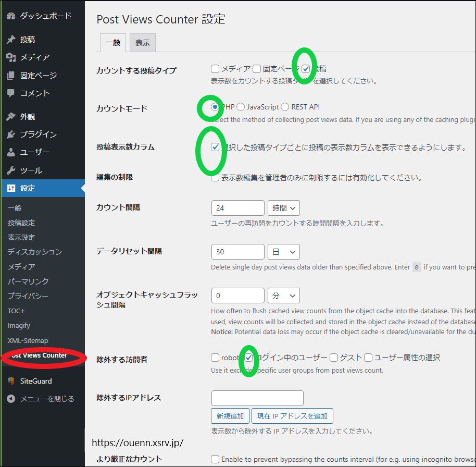Enable the 編集の制限 admin-only checkbox

(215, 178)
